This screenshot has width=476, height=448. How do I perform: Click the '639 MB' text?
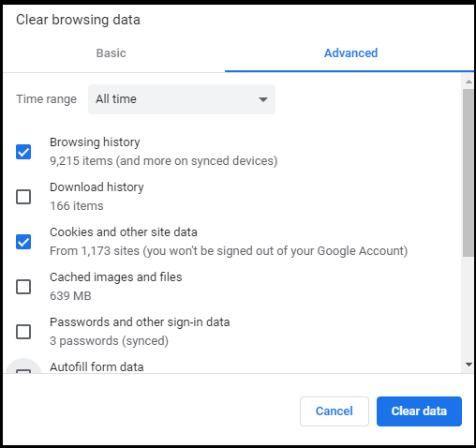pos(70,296)
